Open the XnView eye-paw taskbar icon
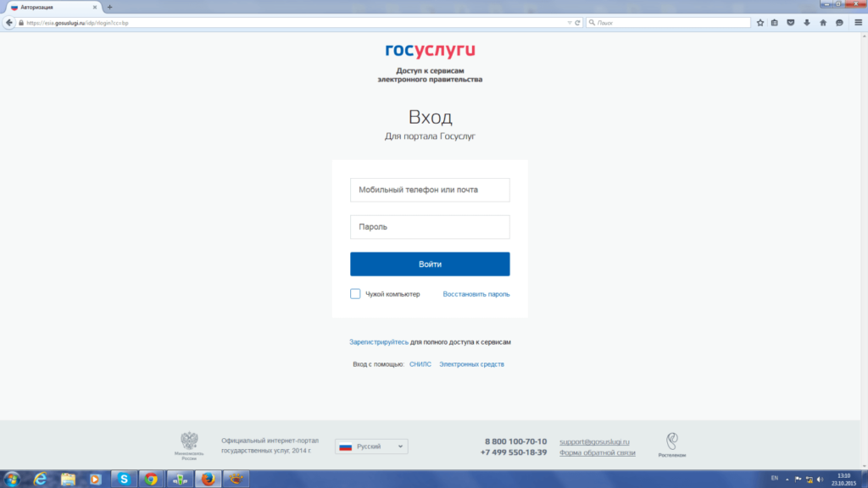The height and width of the screenshot is (488, 868). pos(236,480)
